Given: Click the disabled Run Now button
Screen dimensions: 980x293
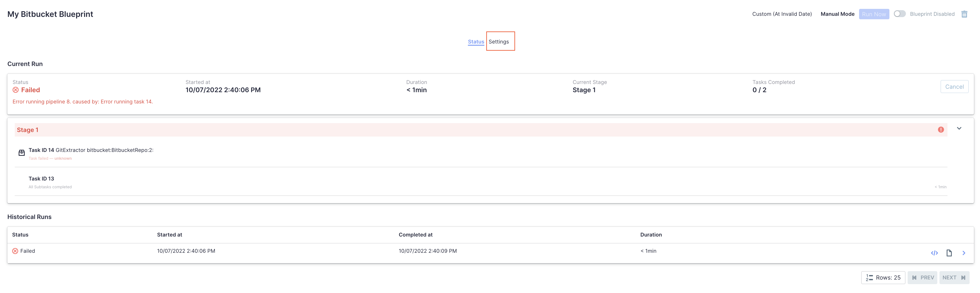Looking at the screenshot, I should coord(874,14).
